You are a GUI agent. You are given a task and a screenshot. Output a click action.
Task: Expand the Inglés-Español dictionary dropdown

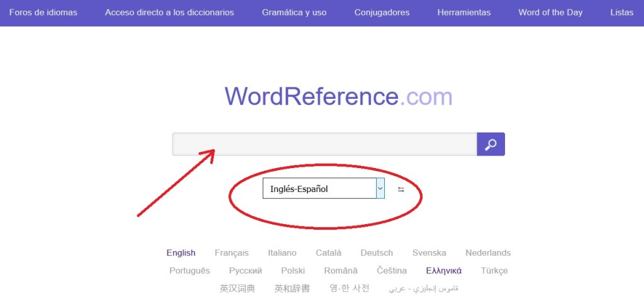(x=380, y=188)
